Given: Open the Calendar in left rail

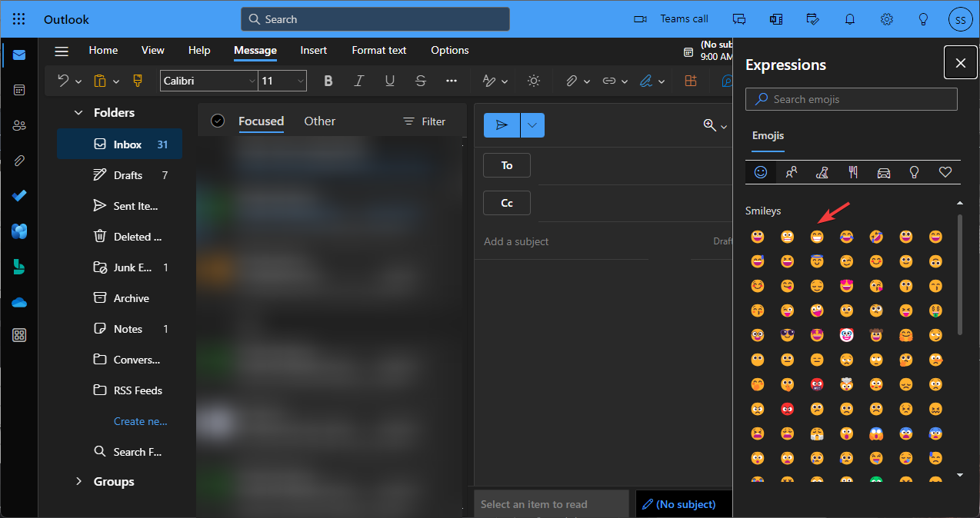Looking at the screenshot, I should [19, 90].
